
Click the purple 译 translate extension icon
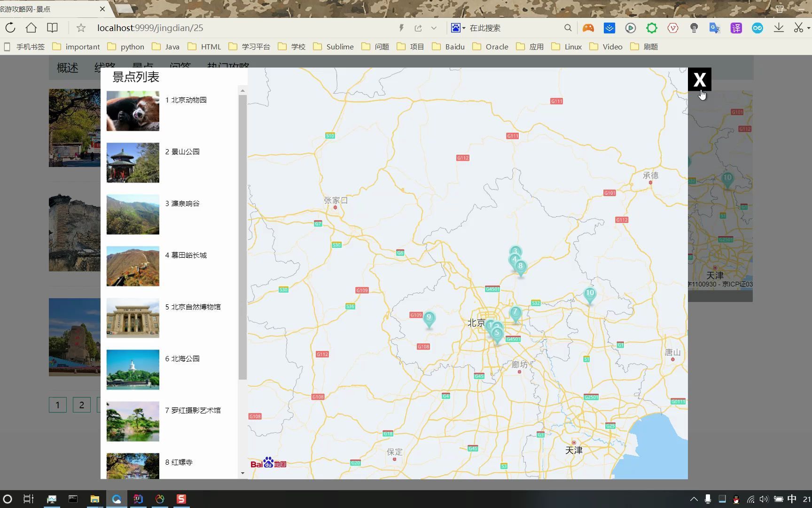[736, 28]
